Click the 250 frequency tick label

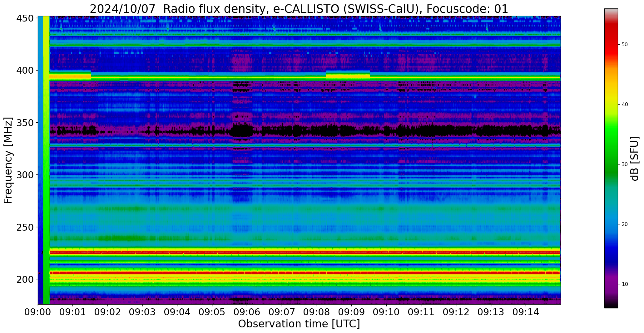(x=25, y=227)
